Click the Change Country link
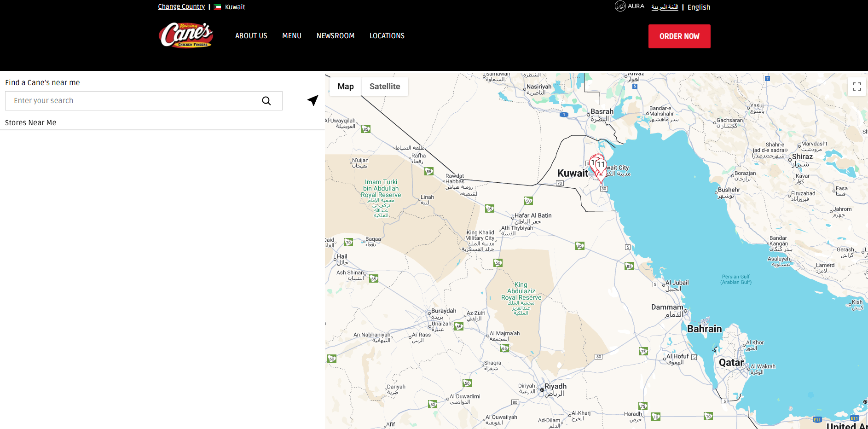The width and height of the screenshot is (868, 429). tap(181, 7)
